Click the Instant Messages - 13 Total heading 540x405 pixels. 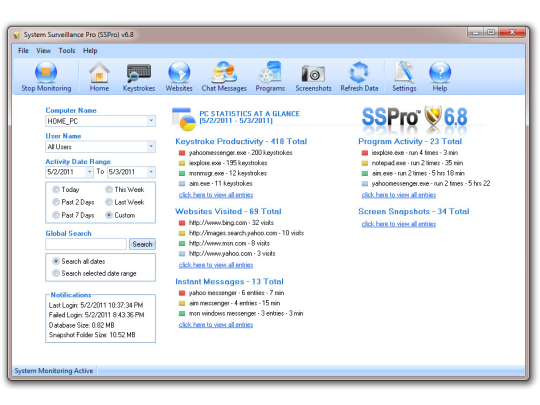click(x=229, y=282)
